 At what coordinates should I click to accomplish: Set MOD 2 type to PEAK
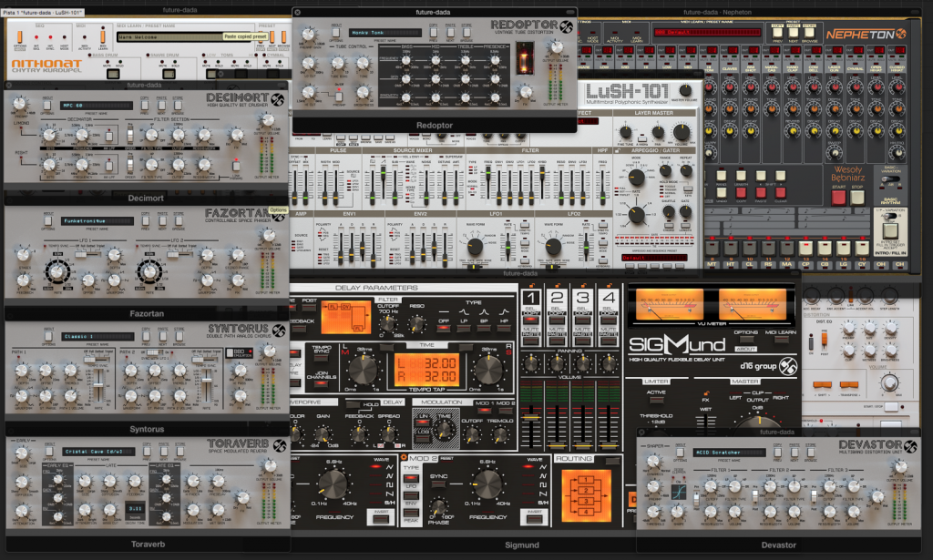(411, 512)
